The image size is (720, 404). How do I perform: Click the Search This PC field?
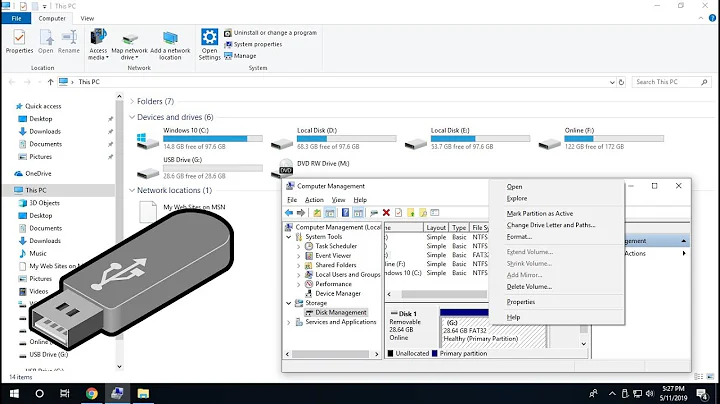671,82
